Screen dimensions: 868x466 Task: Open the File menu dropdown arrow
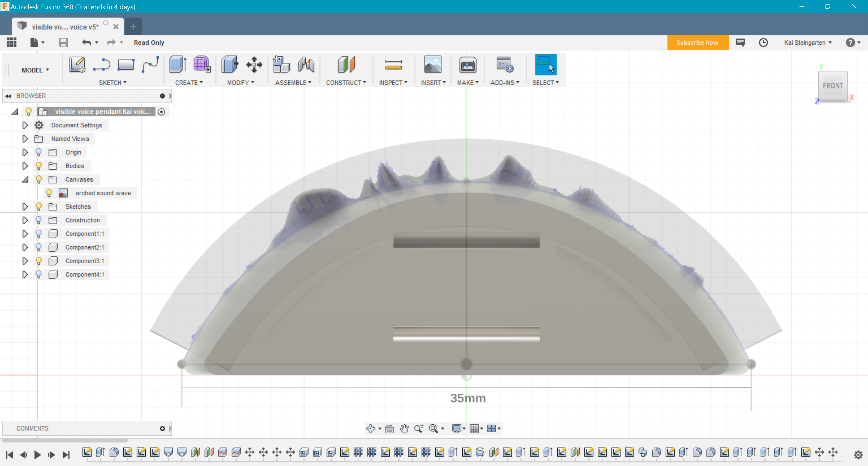pos(43,43)
